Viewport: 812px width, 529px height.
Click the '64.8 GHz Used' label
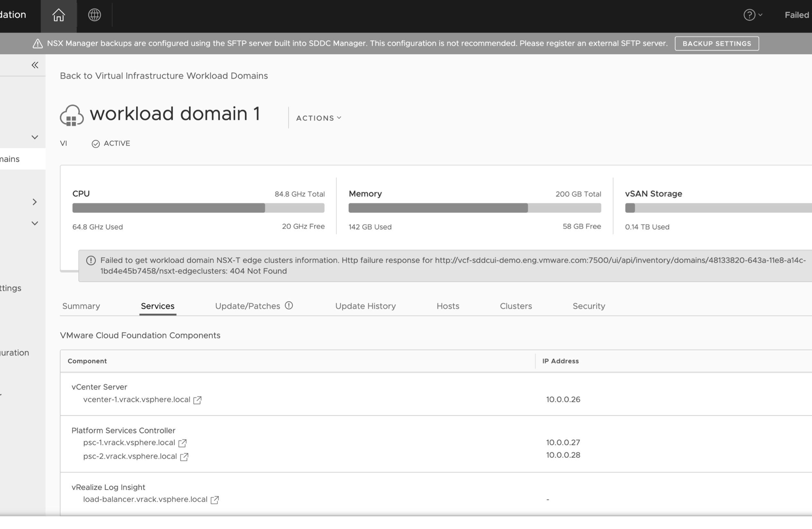(x=98, y=227)
